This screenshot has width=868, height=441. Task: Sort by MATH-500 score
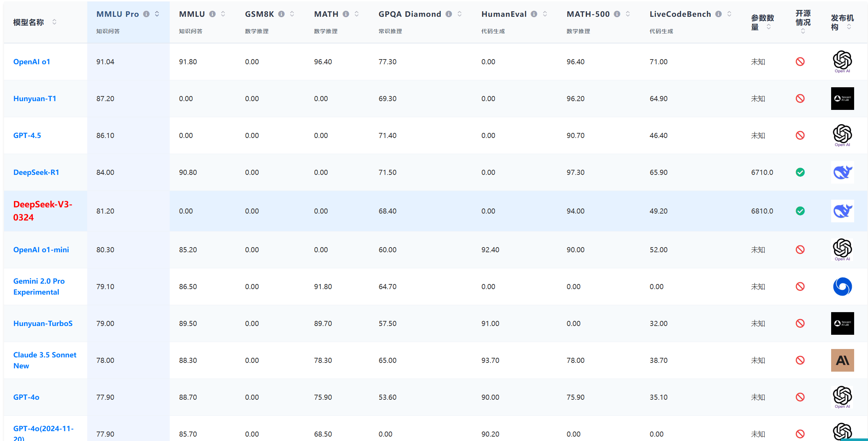click(x=628, y=14)
